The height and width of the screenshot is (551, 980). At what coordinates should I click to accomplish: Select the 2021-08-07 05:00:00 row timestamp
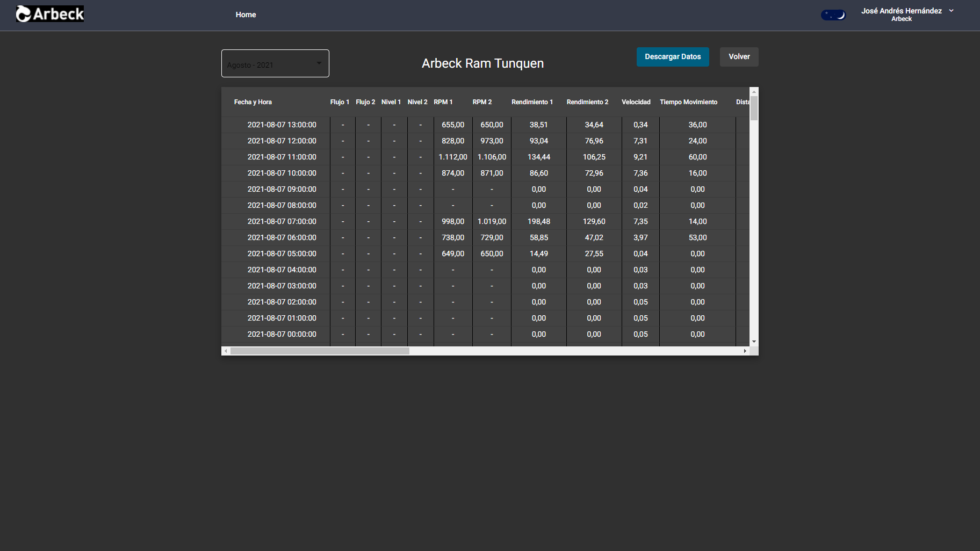(282, 253)
